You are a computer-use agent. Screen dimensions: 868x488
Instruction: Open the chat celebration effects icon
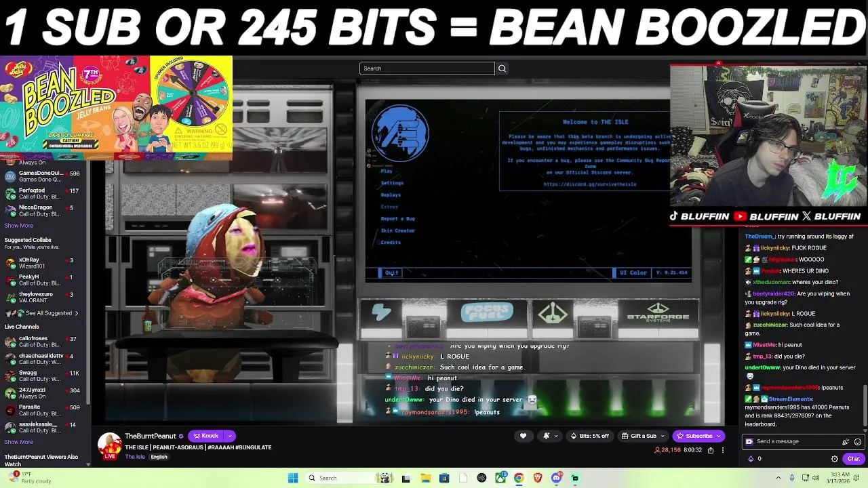(846, 442)
